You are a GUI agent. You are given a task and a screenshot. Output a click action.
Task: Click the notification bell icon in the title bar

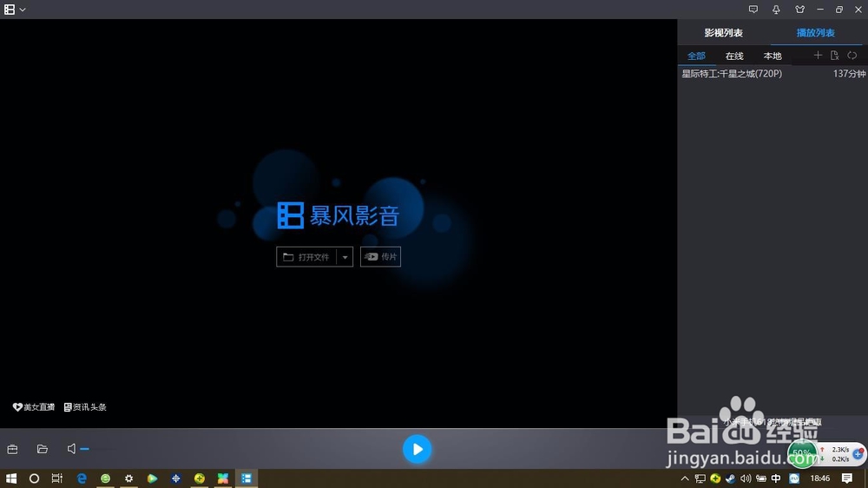click(x=776, y=10)
